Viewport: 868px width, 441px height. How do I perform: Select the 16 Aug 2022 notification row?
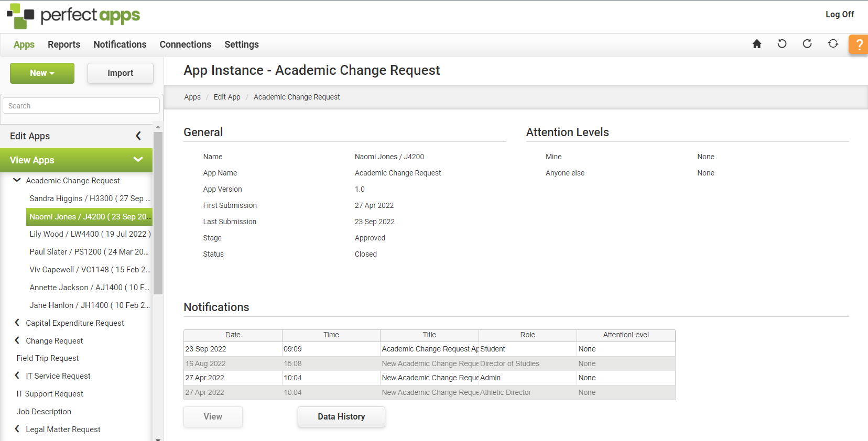pyautogui.click(x=429, y=363)
